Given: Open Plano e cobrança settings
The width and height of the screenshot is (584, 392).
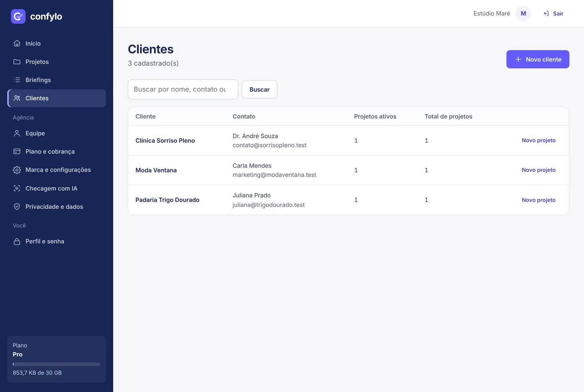Looking at the screenshot, I should pyautogui.click(x=57, y=151).
